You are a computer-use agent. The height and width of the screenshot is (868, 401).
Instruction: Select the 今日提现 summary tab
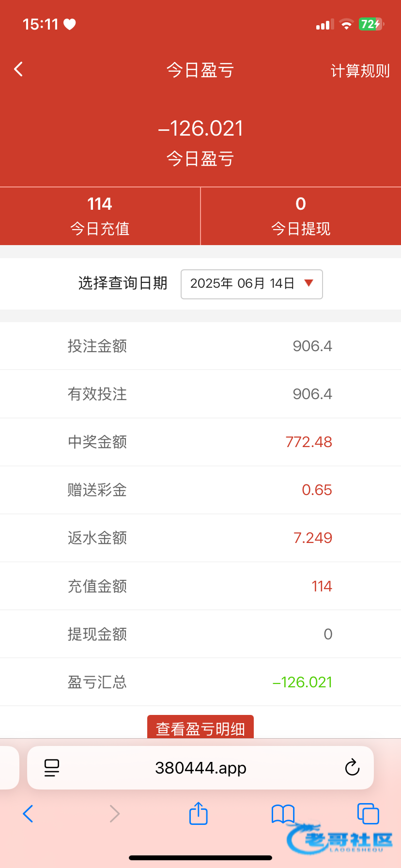click(x=301, y=216)
